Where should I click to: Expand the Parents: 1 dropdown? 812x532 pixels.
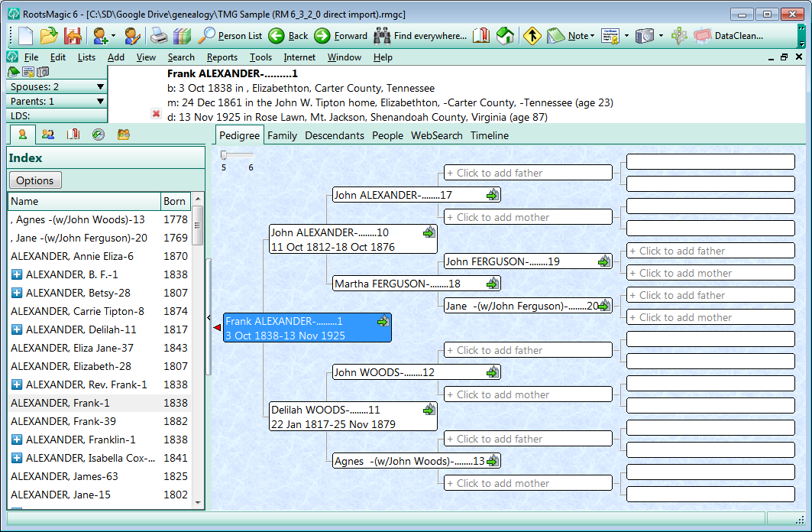101,101
